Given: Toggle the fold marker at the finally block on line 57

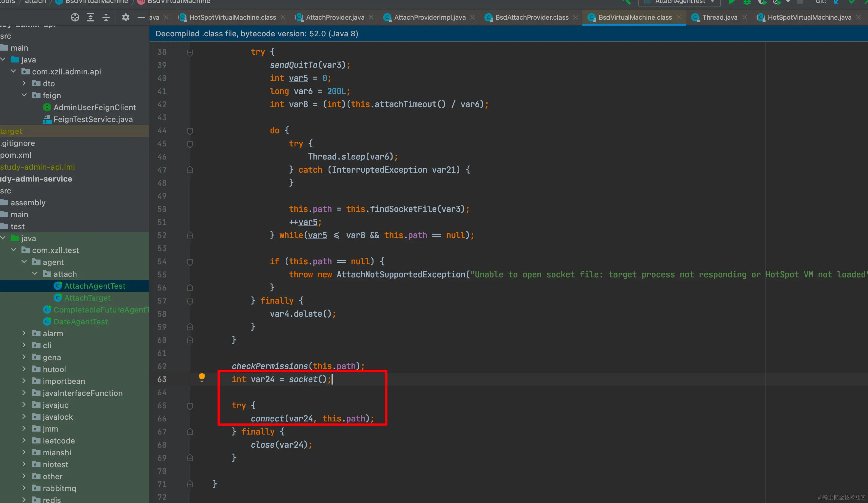Looking at the screenshot, I should (190, 301).
